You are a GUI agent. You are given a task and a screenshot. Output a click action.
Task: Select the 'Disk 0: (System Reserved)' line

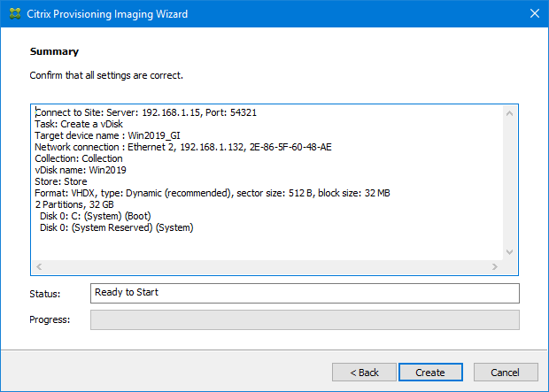[117, 227]
